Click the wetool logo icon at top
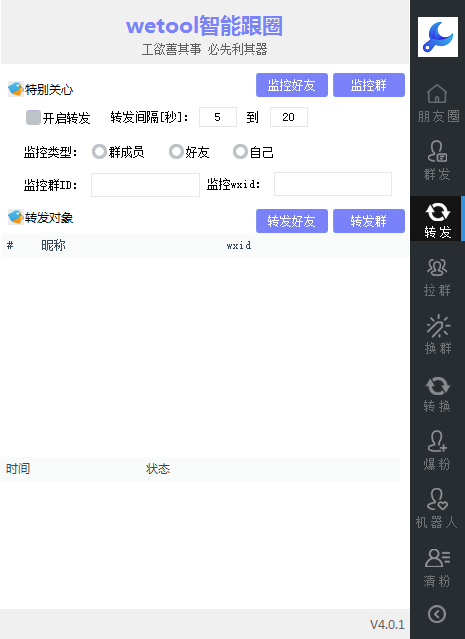 (x=438, y=37)
